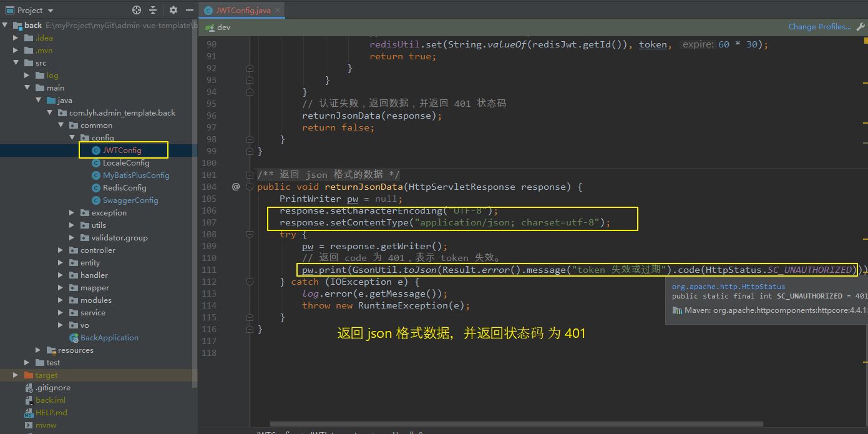Expand the orange target folder

[16, 375]
